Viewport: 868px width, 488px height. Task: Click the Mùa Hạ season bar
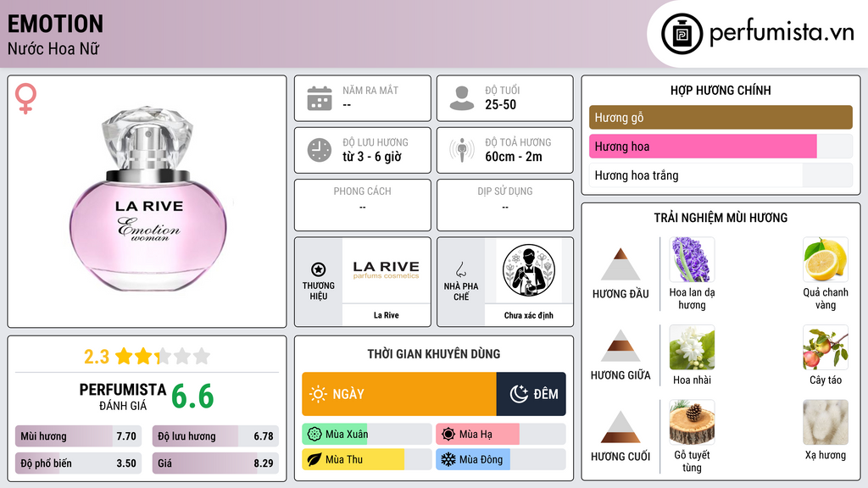[501, 435]
